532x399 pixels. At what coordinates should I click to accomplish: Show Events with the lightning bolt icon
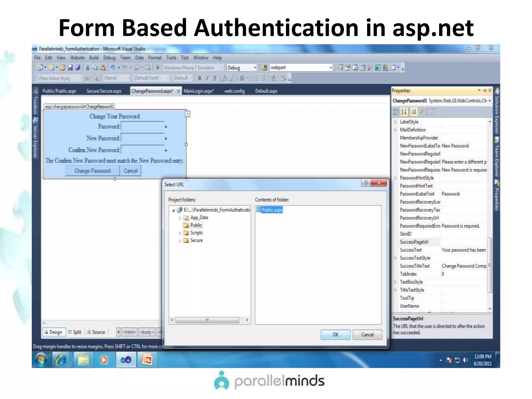pyautogui.click(x=422, y=112)
